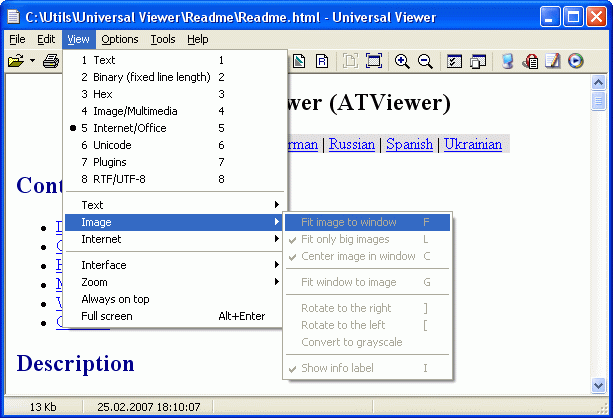Screen dimensions: 613x418
Task: Click the full screen frame icon
Action: [374, 61]
